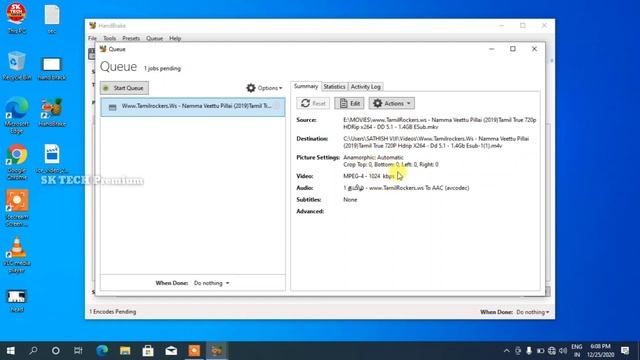Switch to HandBrake taskbar icon
This screenshot has height=360, width=640.
217,351
